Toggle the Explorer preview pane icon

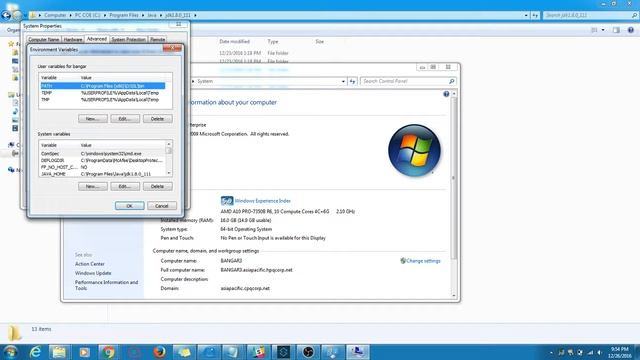click(x=616, y=30)
